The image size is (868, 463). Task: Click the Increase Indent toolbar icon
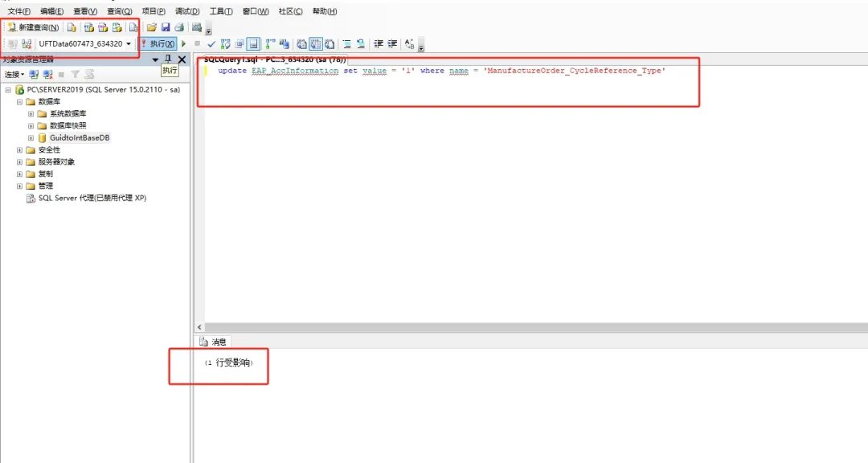[x=392, y=43]
